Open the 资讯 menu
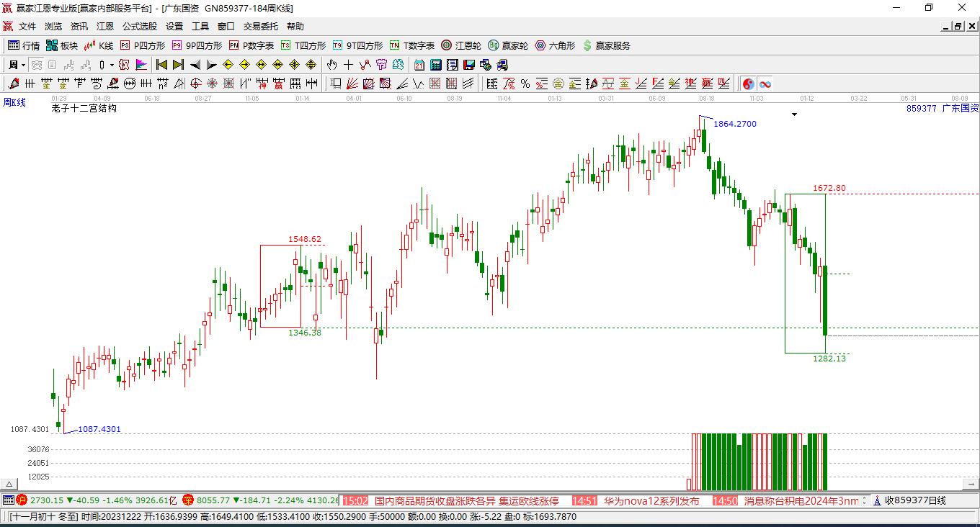This screenshot has width=980, height=527. [79, 27]
